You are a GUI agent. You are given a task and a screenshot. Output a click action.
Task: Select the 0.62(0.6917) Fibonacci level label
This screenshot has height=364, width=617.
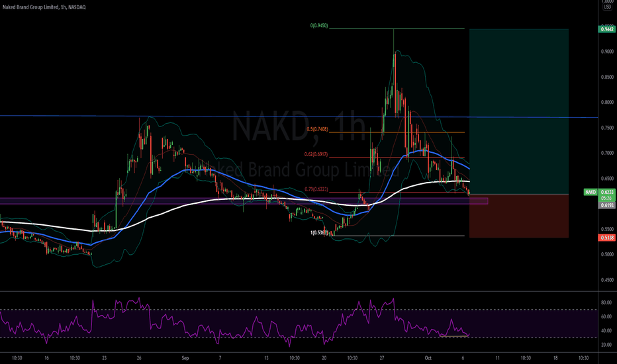pos(316,154)
